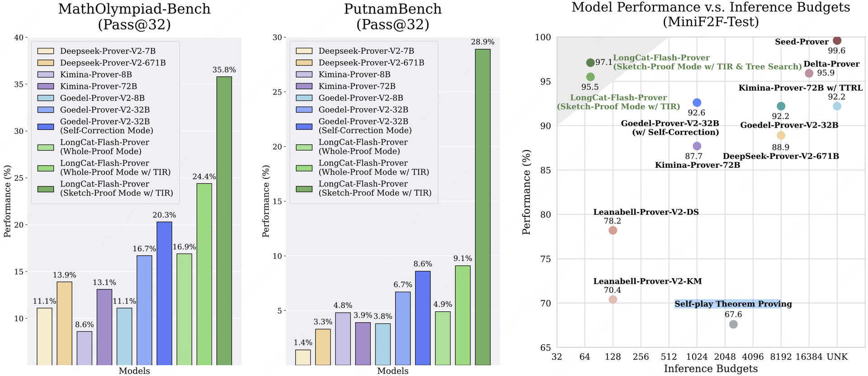The height and width of the screenshot is (376, 868).
Task: Click the Delta-Prover 95.9 scatter dot
Action: tap(809, 73)
